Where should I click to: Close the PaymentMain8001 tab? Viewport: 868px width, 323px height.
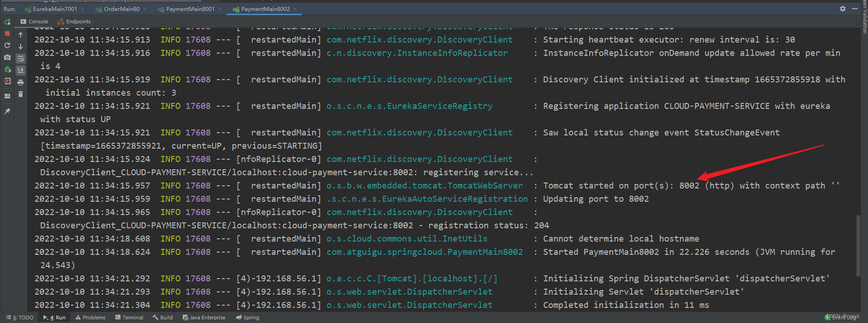pos(220,9)
